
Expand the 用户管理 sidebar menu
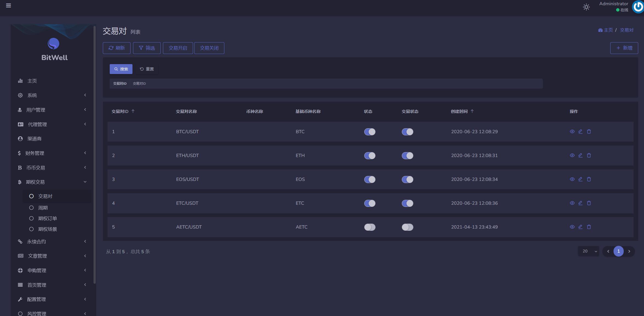click(x=52, y=110)
